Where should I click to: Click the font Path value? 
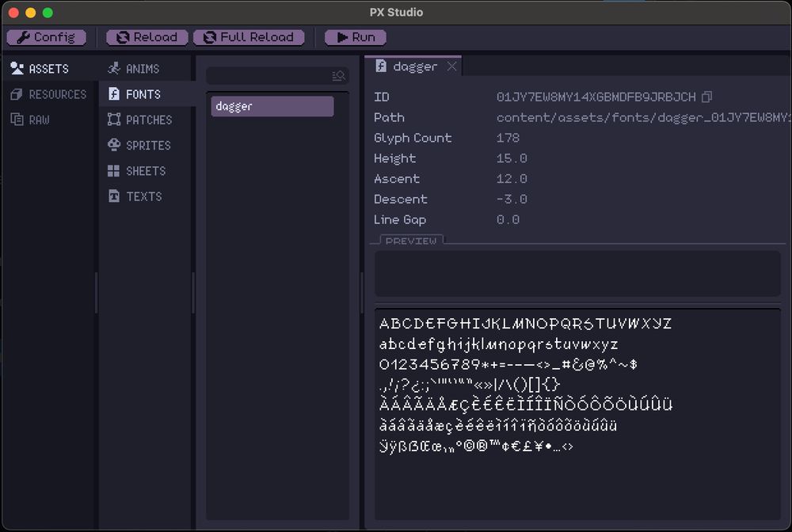coord(644,118)
